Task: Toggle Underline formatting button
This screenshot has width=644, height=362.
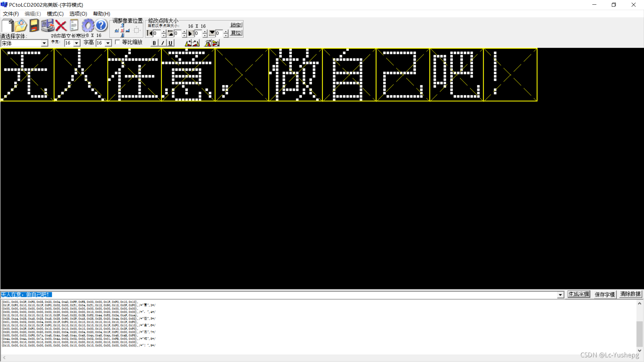Action: [x=170, y=43]
